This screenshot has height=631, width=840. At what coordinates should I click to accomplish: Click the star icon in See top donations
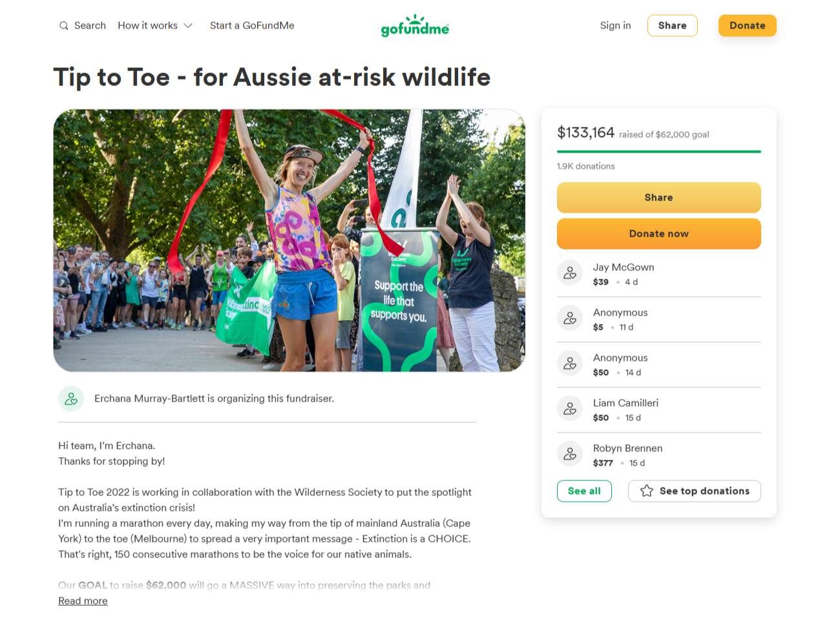(x=646, y=491)
